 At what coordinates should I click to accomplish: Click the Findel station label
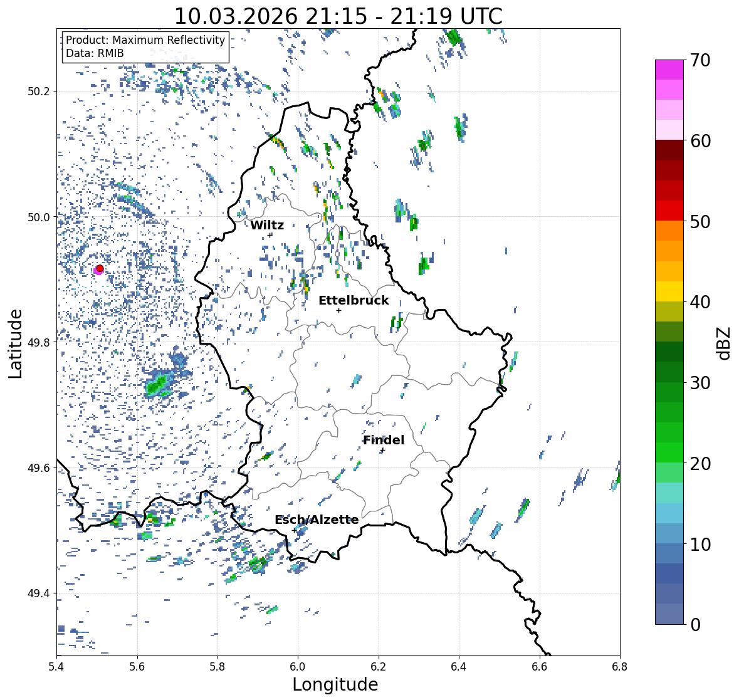pyautogui.click(x=384, y=440)
